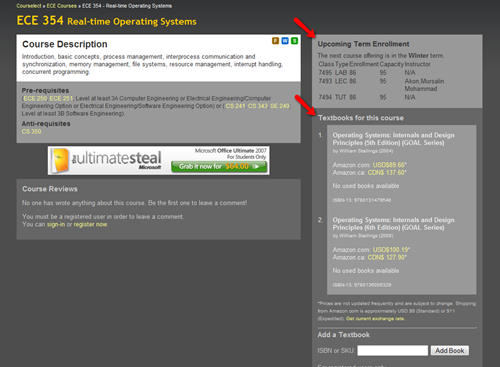Open the CDN$ 127.90 Amazon.ca price link

point(387,257)
